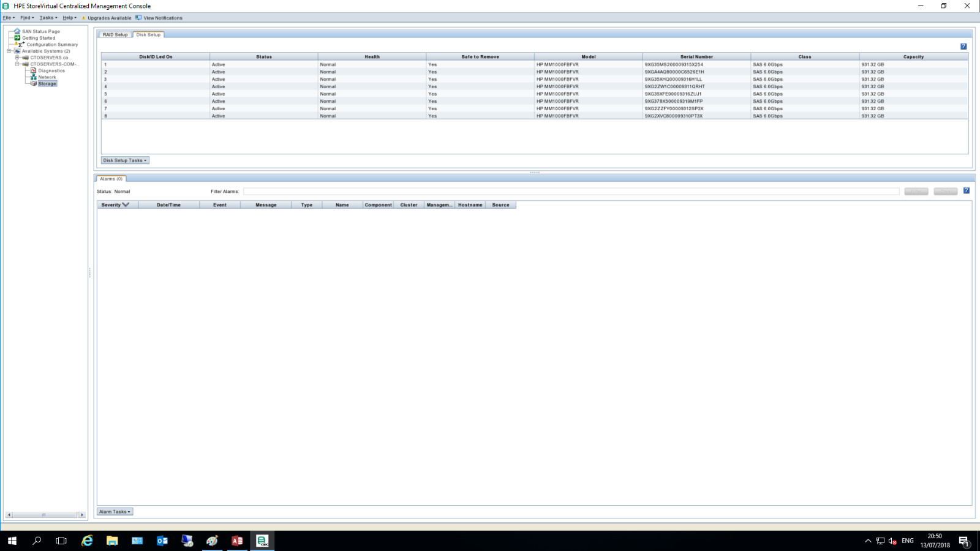Show hidden system tray icons
The width and height of the screenshot is (980, 551).
point(868,541)
